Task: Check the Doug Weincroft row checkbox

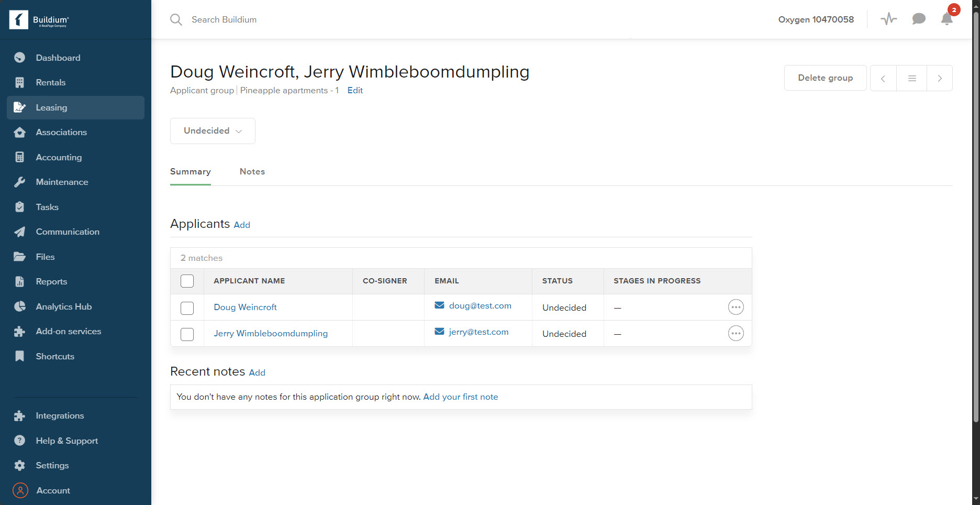Action: point(187,308)
